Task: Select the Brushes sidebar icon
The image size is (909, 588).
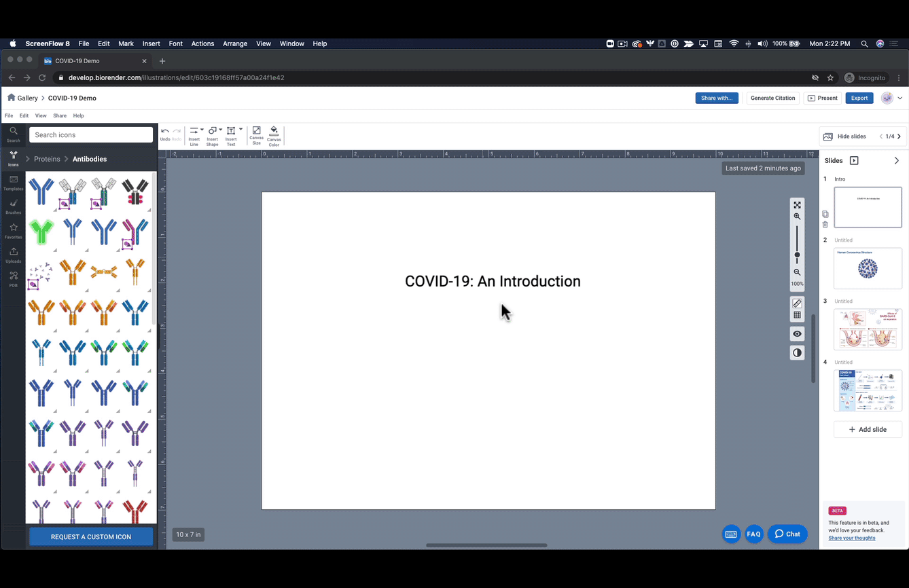Action: [x=14, y=206]
